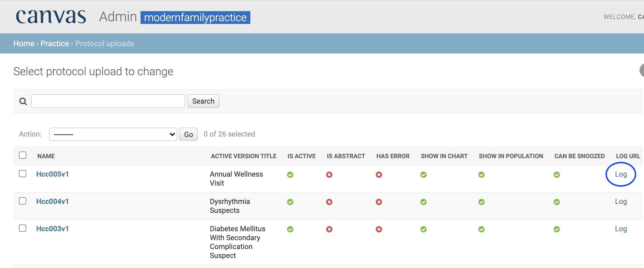644x268 pixels.
Task: Click Hcc005v1 green Is Active checkmark icon
Action: coord(290,175)
